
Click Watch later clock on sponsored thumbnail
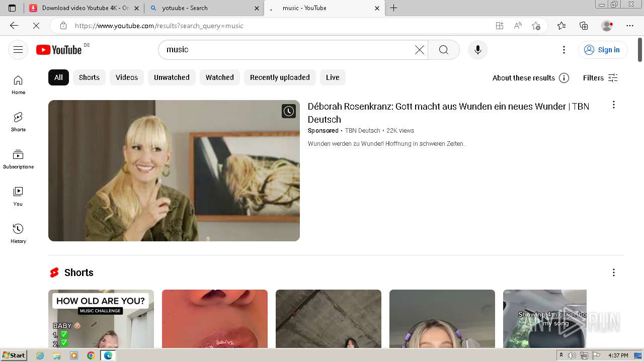(289, 111)
